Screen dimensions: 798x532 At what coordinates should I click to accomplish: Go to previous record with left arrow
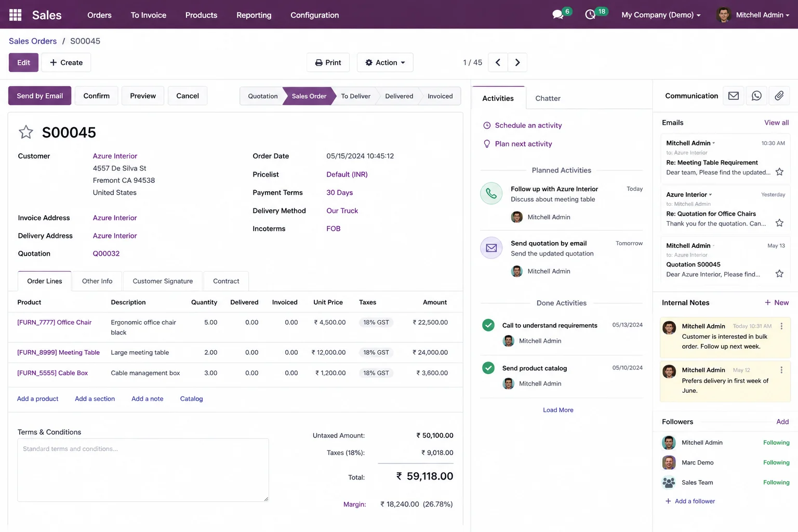[x=498, y=62]
